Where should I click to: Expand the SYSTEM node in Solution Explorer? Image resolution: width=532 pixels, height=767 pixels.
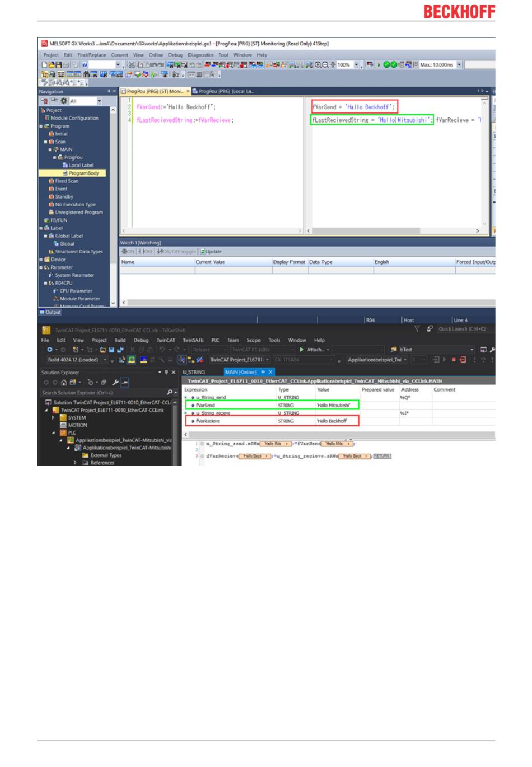[x=54, y=417]
